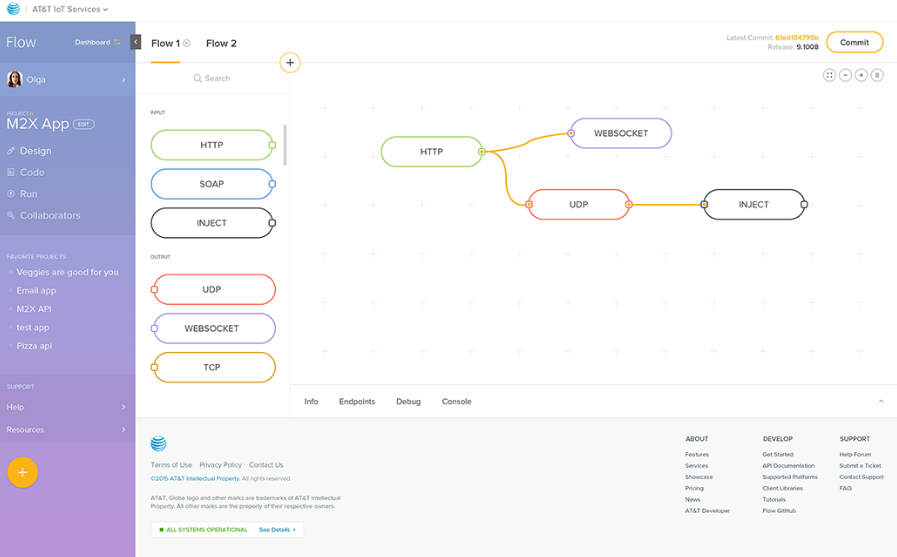897x557 pixels.
Task: Click in the node Search field
Action: coord(213,78)
